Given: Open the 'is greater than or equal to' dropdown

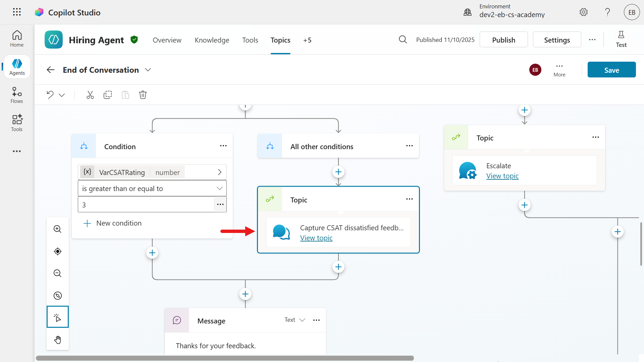Looking at the screenshot, I should [152, 188].
